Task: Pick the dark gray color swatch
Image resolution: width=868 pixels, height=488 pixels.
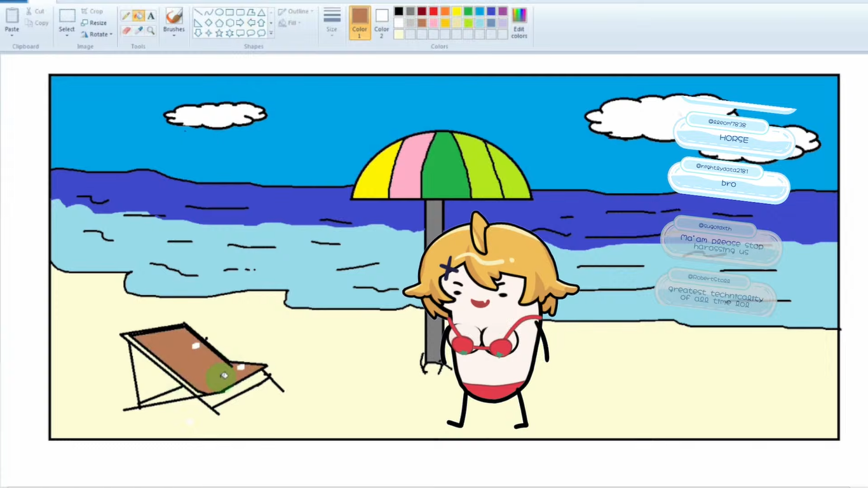Action: click(x=410, y=11)
